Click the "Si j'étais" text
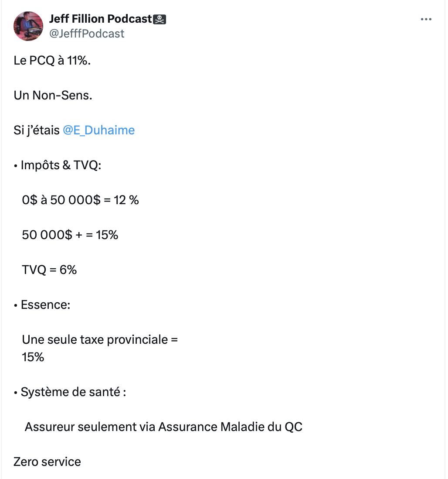Image resolution: width=448 pixels, height=479 pixels. (37, 130)
